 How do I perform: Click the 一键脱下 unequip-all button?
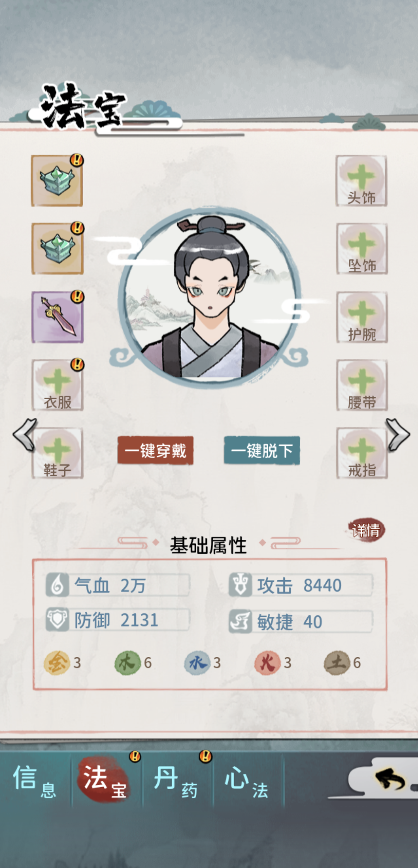tap(262, 451)
